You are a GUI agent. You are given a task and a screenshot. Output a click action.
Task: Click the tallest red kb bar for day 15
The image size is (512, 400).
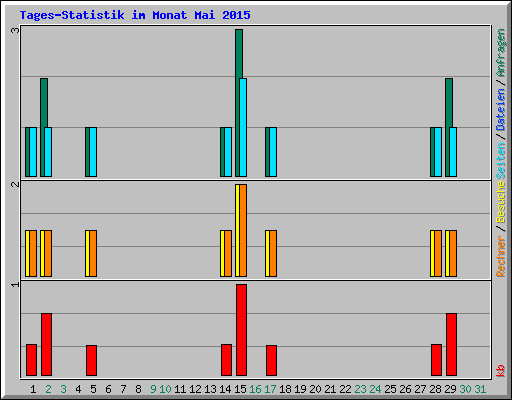point(241,330)
